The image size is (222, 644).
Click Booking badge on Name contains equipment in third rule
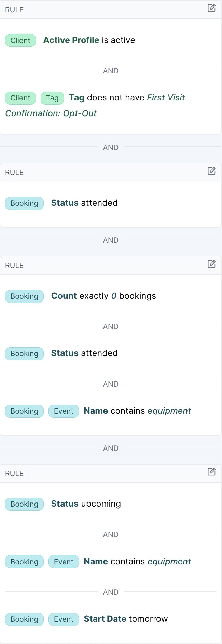click(24, 411)
